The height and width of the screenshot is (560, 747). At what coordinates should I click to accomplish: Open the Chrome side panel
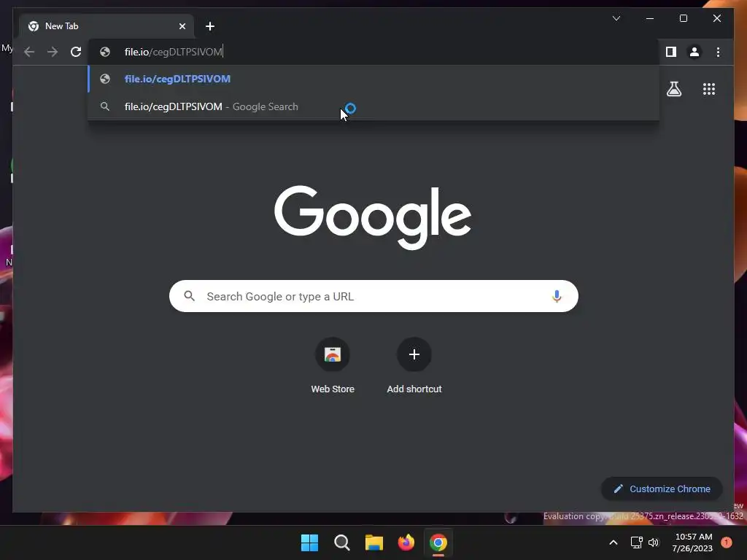671,52
